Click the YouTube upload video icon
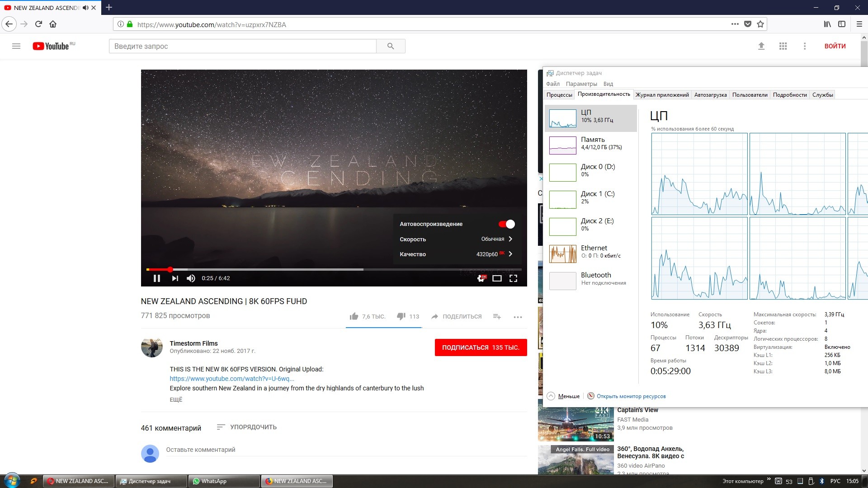This screenshot has height=488, width=868. click(761, 46)
